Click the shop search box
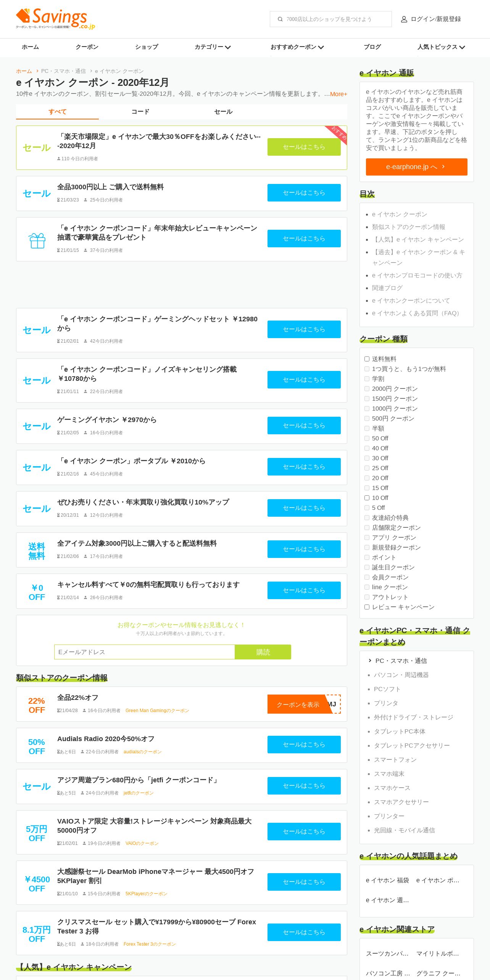490x980 pixels. [331, 19]
